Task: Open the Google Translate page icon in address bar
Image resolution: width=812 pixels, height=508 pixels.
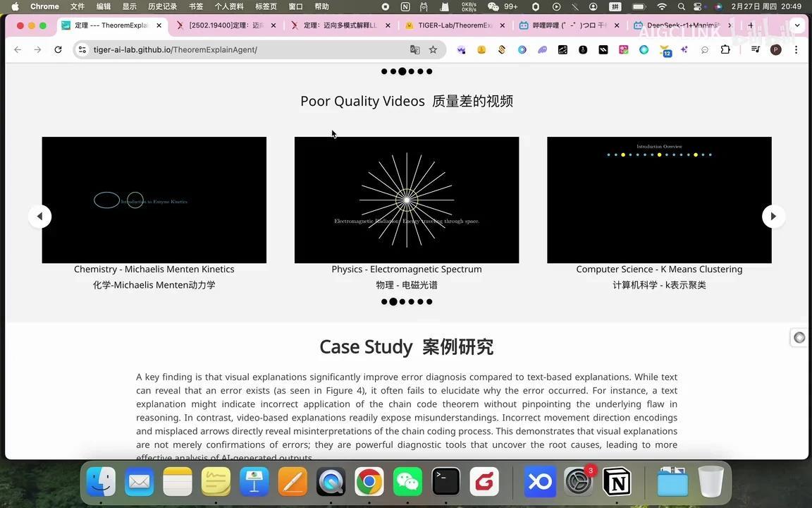Action: point(415,49)
